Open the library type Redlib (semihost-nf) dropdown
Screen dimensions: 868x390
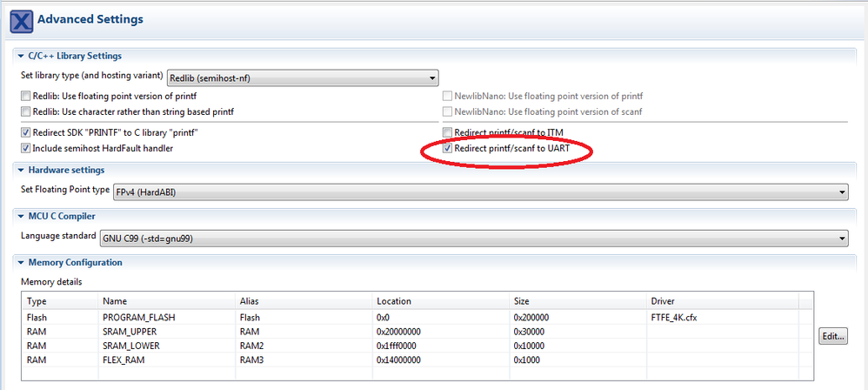pyautogui.click(x=303, y=78)
